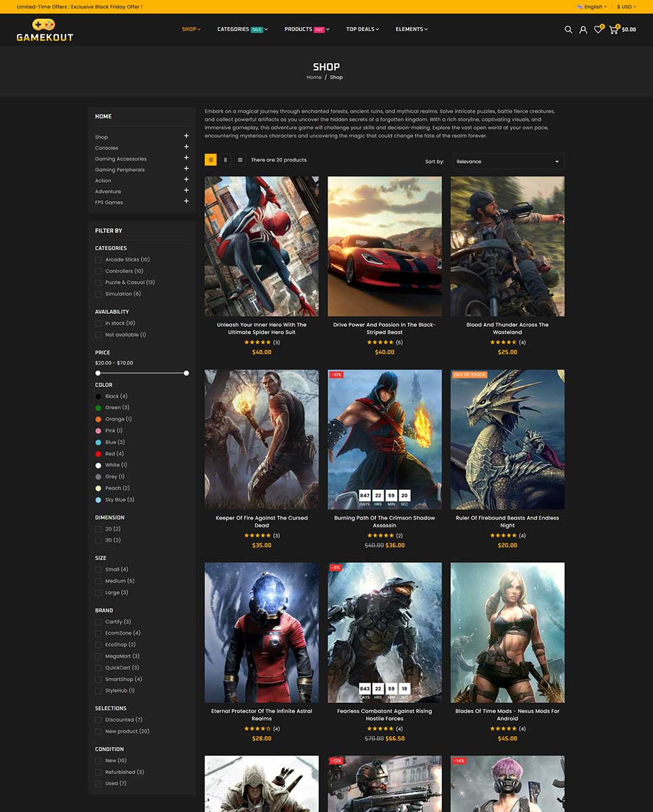Expand the Action category plus icon

pos(186,179)
